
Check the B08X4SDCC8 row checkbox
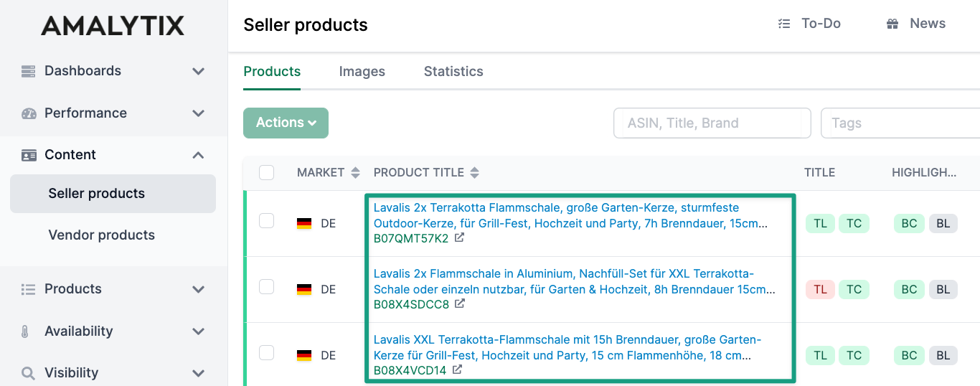[x=267, y=287]
